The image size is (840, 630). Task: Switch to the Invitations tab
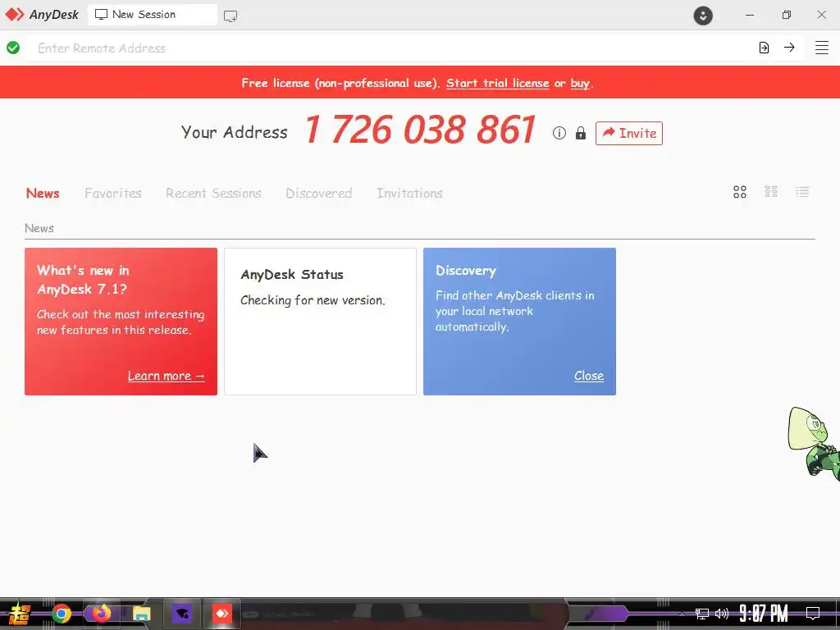pyautogui.click(x=409, y=194)
